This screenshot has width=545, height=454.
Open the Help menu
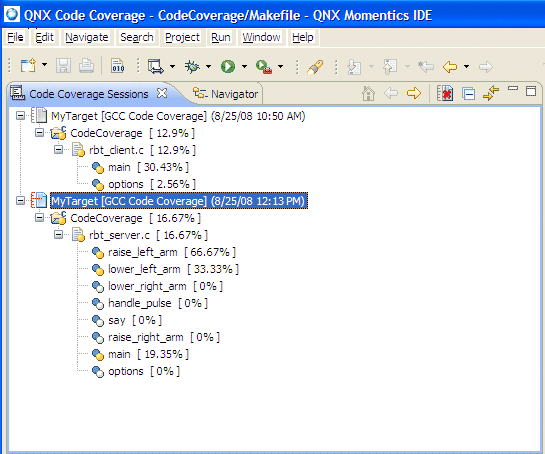pos(303,37)
